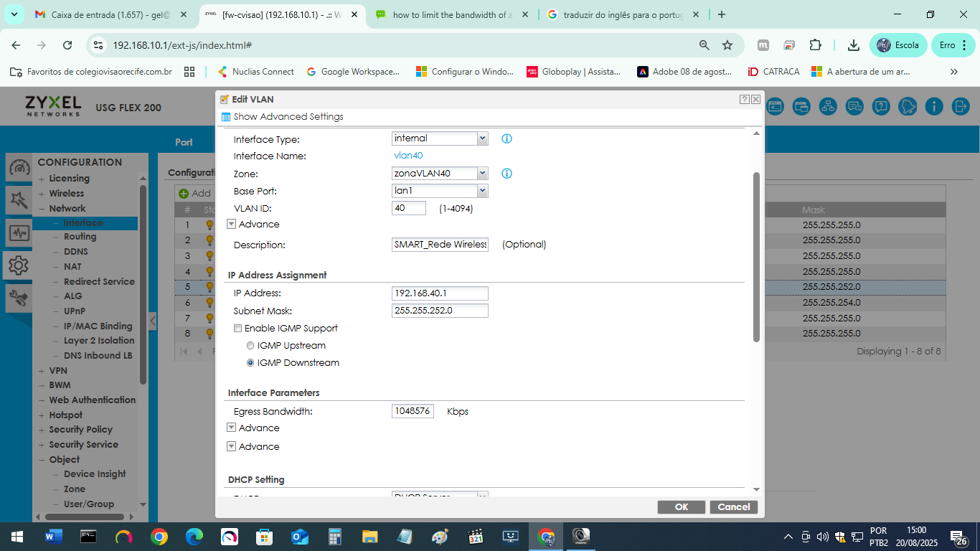Click the Description field
Screen dimensions: 980x551
click(440, 245)
